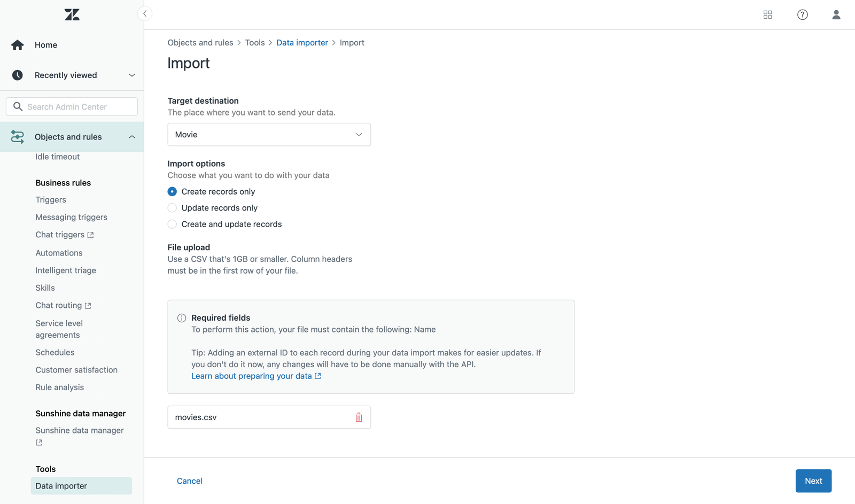Click the Objects and rules icon
This screenshot has width=855, height=504.
17,136
